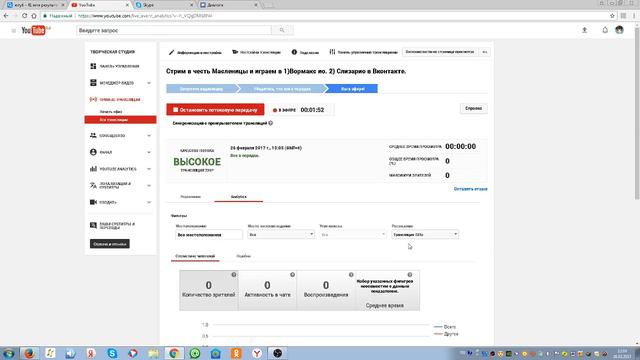
Task: Click the Windows Start button
Action: click(9, 353)
